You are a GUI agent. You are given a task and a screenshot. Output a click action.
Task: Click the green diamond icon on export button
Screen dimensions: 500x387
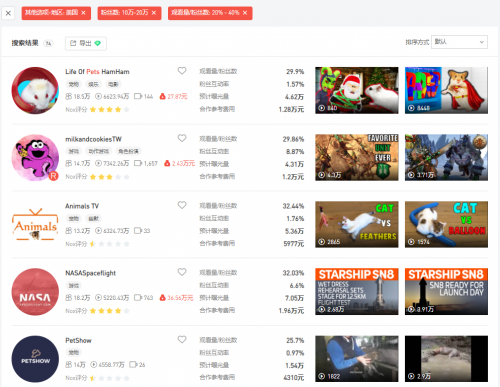pyautogui.click(x=98, y=43)
